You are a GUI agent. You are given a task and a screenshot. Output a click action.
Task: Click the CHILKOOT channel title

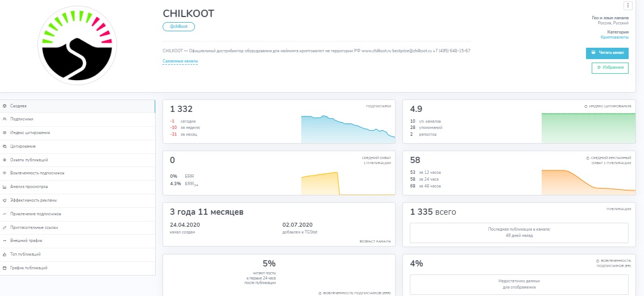[x=189, y=14]
